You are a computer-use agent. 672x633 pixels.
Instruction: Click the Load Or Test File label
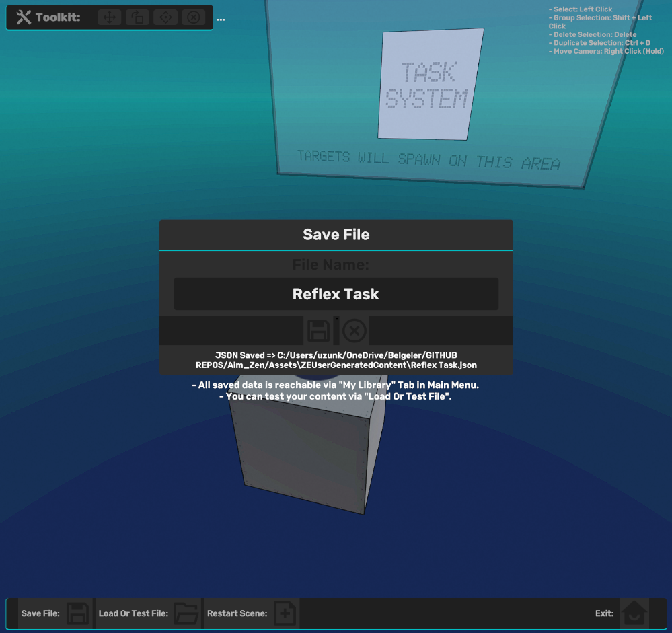pos(132,613)
